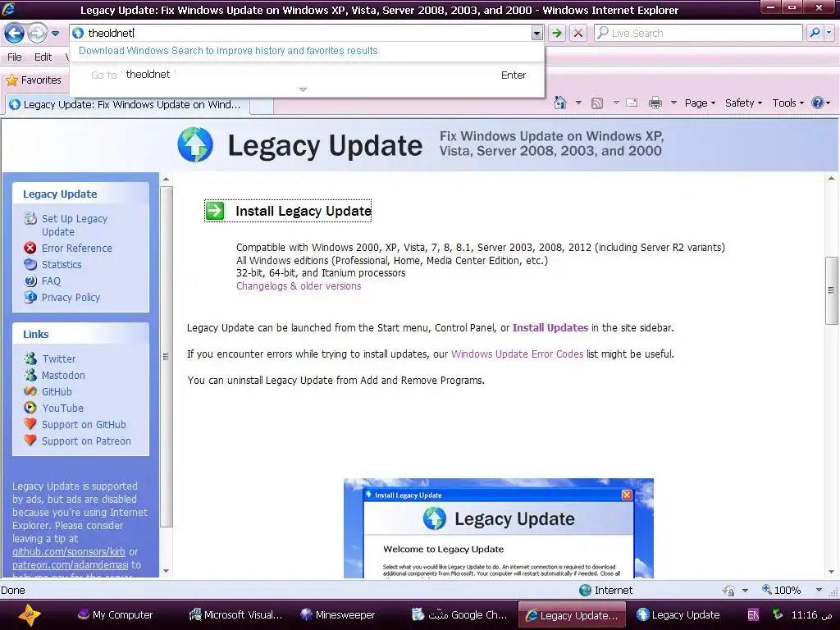Click the Support on Patreon heart link
The width and height of the screenshot is (840, 630).
[x=85, y=441]
